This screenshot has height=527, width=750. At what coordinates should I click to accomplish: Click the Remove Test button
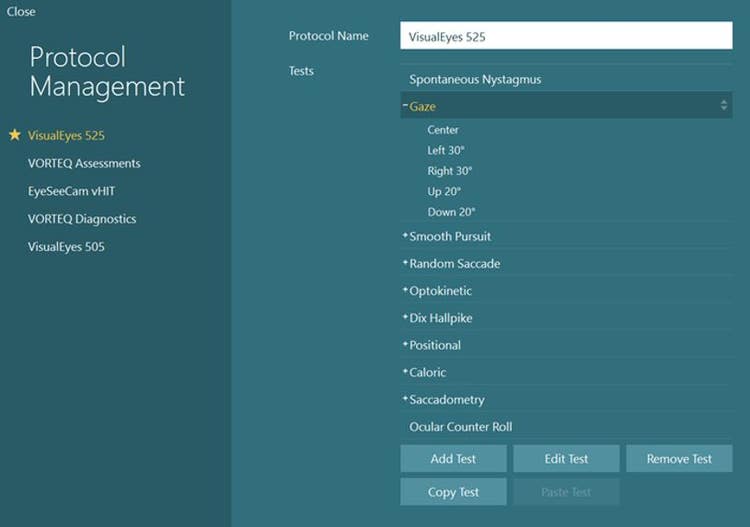[679, 459]
